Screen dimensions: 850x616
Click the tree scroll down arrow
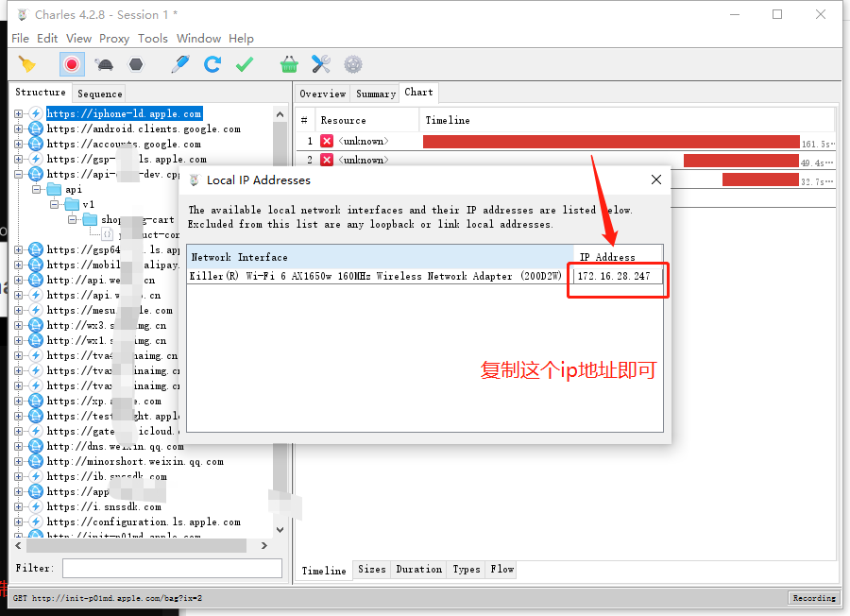(x=280, y=530)
